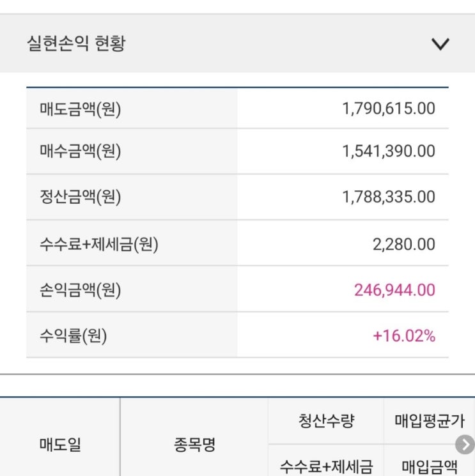Click the 2,280.00 fee value
This screenshot has height=476, width=475.
(x=404, y=243)
